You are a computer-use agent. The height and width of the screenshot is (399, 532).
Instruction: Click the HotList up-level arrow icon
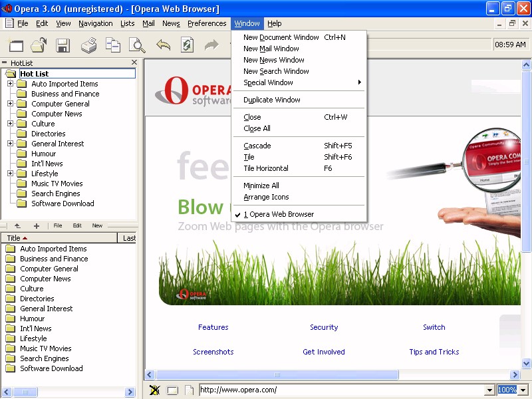point(17,225)
